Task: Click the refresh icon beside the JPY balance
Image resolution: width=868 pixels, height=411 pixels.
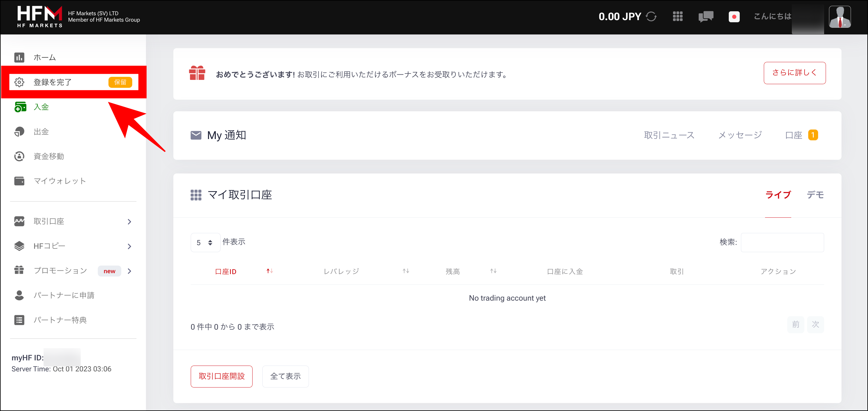Action: [x=651, y=16]
